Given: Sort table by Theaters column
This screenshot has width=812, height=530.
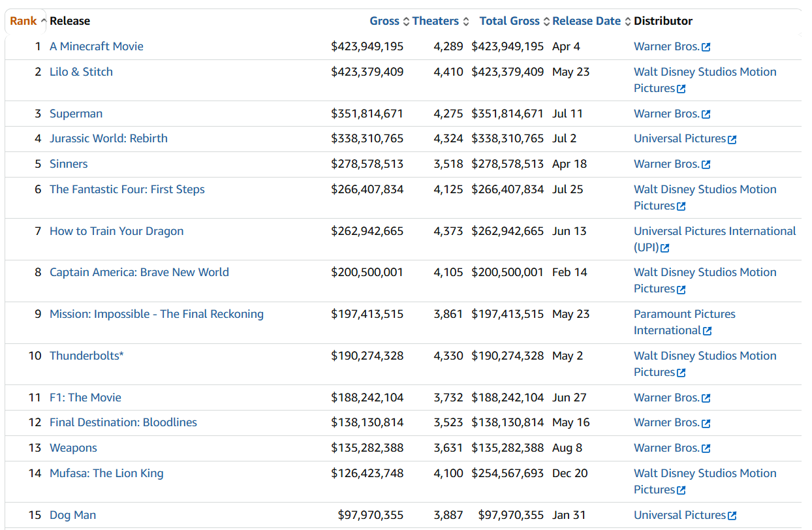Looking at the screenshot, I should [x=435, y=21].
